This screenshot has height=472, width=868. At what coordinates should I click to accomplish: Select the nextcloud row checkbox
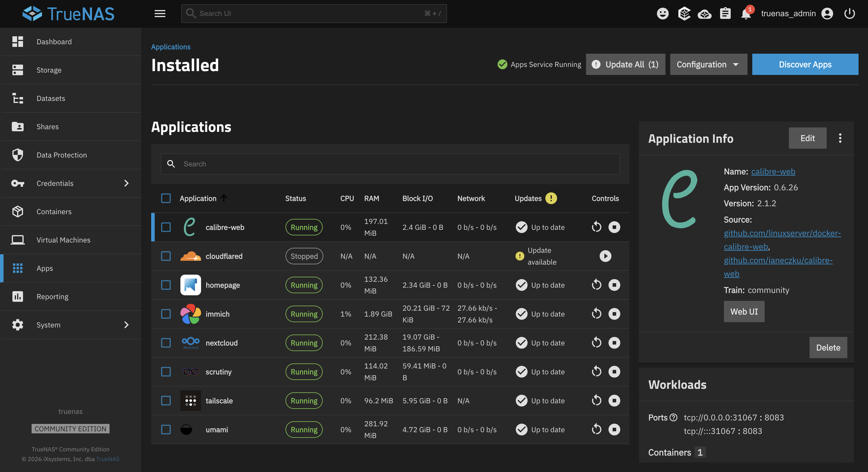click(x=166, y=343)
